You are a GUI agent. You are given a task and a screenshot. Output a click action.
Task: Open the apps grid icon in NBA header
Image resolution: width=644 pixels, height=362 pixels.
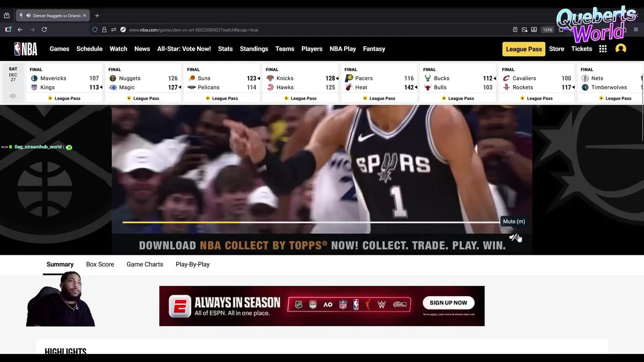coord(603,49)
